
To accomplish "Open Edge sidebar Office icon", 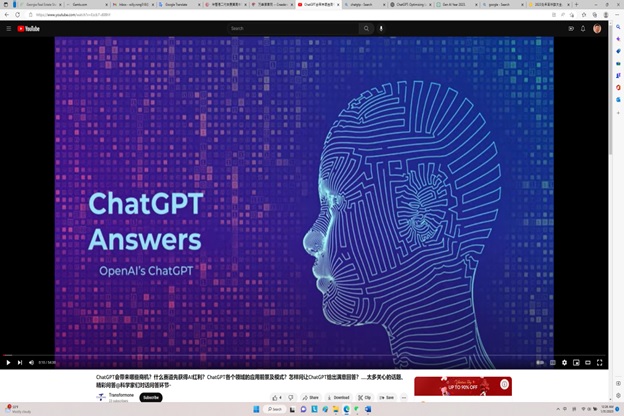I will pos(618,87).
